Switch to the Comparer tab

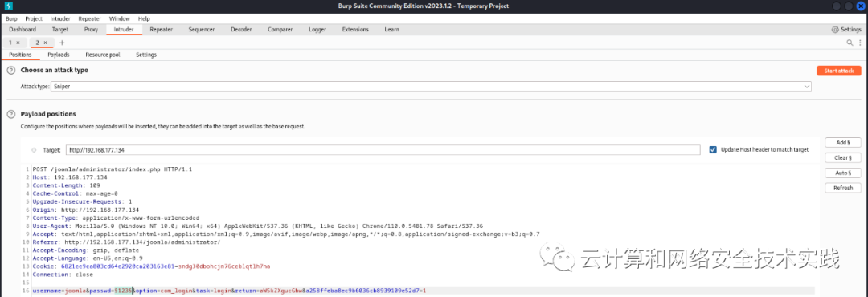[280, 30]
